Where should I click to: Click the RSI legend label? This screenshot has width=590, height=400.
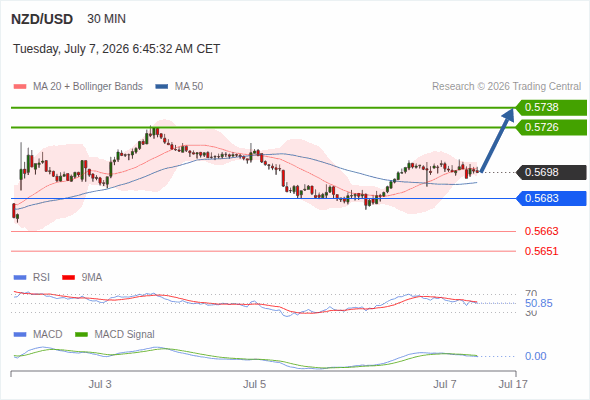pos(41,278)
